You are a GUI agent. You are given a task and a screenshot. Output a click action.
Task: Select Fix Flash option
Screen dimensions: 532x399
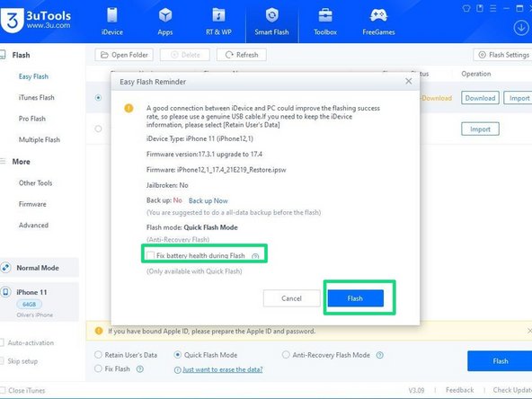point(112,368)
